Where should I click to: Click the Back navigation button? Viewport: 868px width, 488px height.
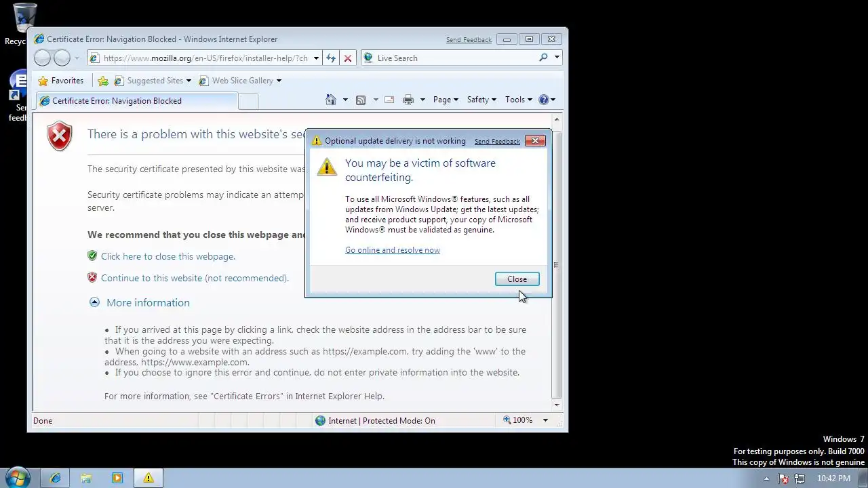[x=43, y=58]
